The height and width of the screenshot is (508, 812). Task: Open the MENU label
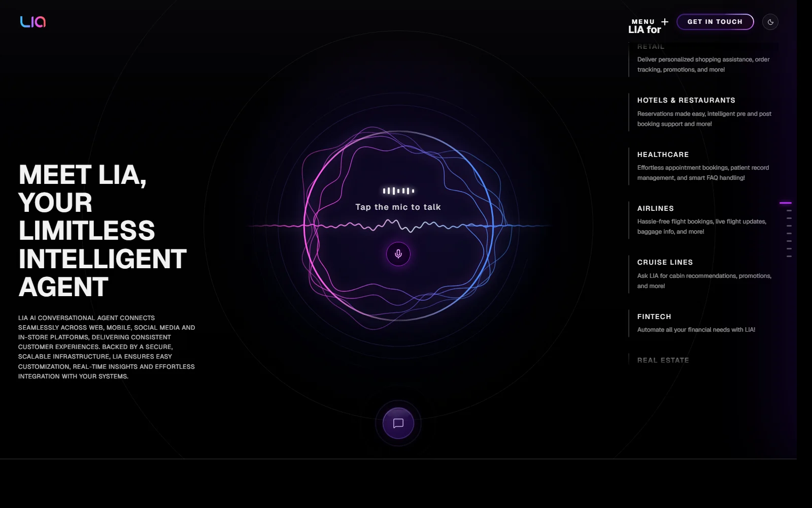[643, 22]
